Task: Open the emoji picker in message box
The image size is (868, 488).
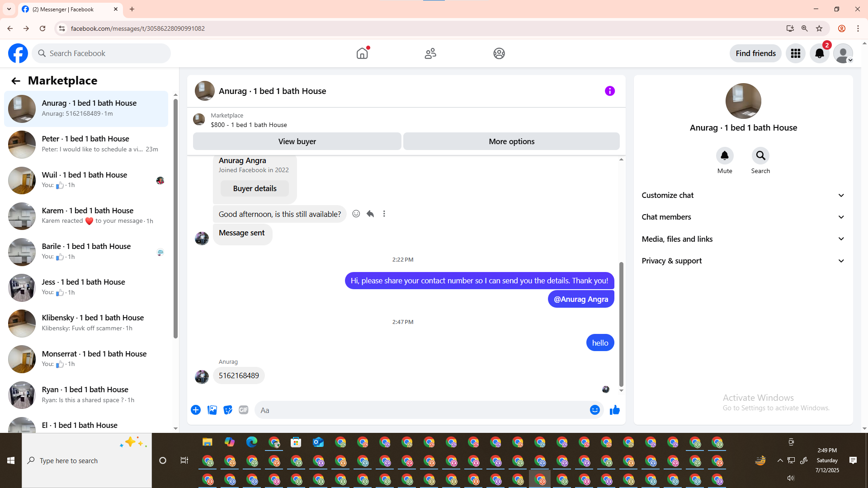Action: (594, 410)
